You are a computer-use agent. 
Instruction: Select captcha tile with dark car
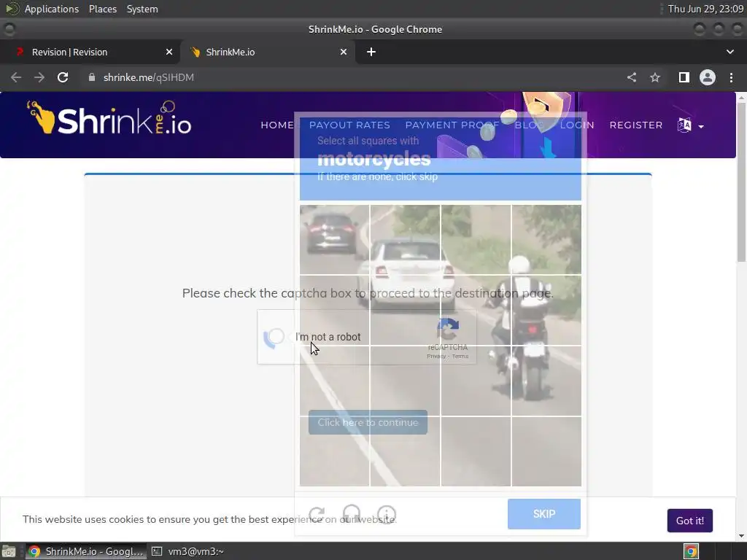[x=334, y=239]
